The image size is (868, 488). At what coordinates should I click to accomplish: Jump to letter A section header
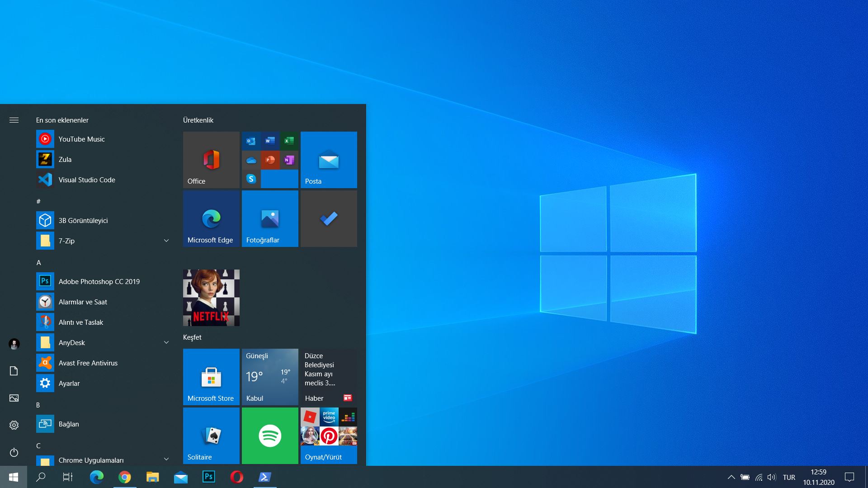(38, 262)
